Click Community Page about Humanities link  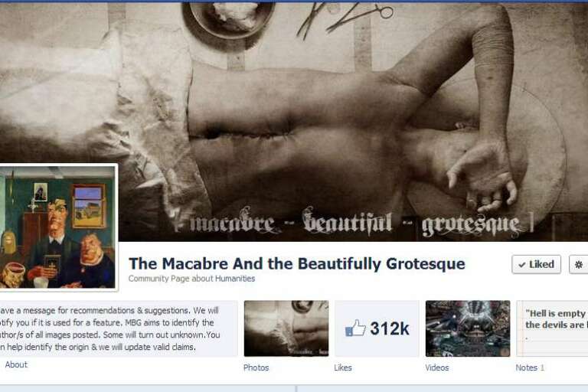click(191, 279)
